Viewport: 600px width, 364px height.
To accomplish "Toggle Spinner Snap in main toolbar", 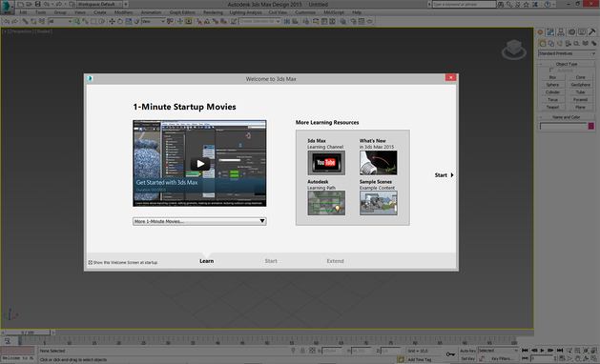I will [223, 21].
